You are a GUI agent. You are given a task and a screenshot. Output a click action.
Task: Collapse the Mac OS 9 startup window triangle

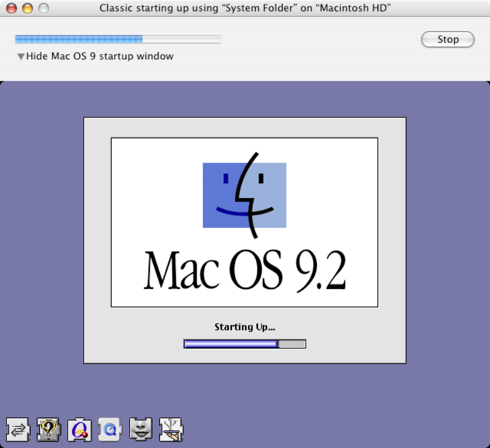(21, 57)
